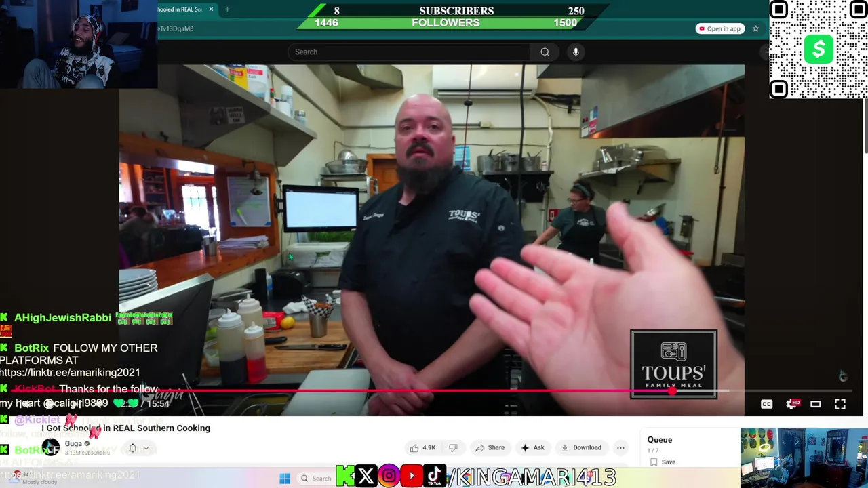Viewport: 868px width, 488px height.
Task: Click the Windows taskbar Search box
Action: (316, 479)
